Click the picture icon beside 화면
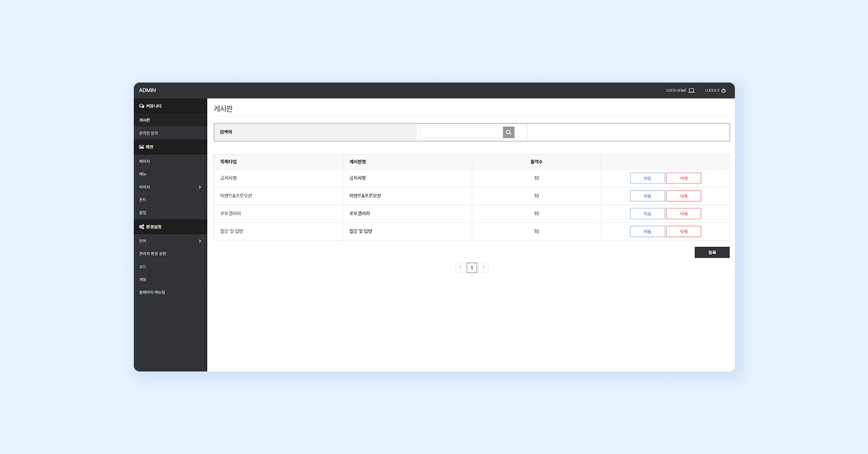The height and width of the screenshot is (454, 868). (141, 147)
